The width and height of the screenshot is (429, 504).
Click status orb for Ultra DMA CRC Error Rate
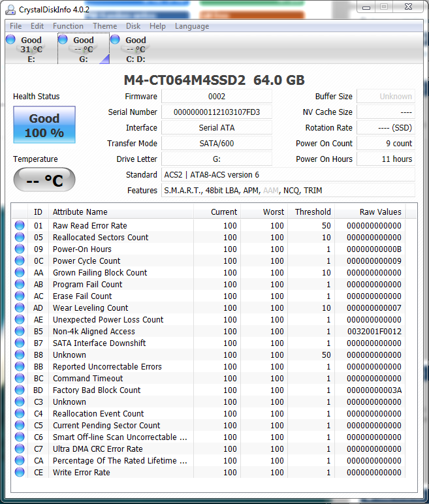point(20,449)
